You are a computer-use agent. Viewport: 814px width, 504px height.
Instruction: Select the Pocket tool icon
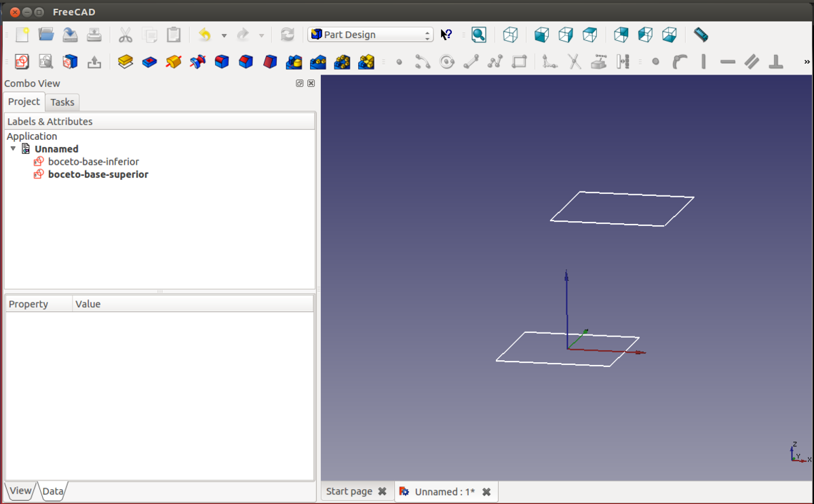(149, 62)
